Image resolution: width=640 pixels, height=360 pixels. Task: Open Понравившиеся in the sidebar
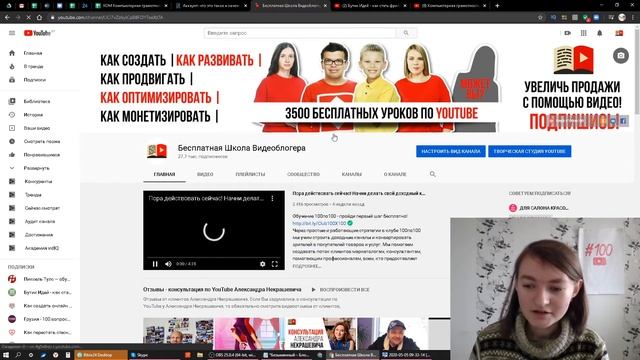pyautogui.click(x=40, y=155)
